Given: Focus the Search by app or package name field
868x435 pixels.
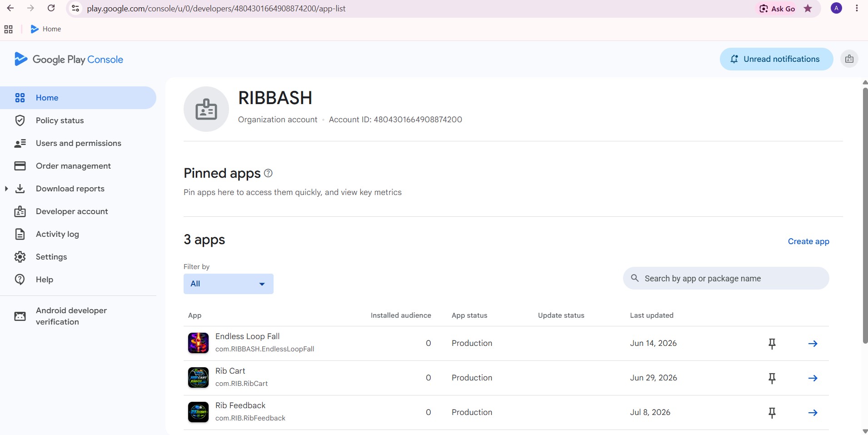Looking at the screenshot, I should click(726, 278).
